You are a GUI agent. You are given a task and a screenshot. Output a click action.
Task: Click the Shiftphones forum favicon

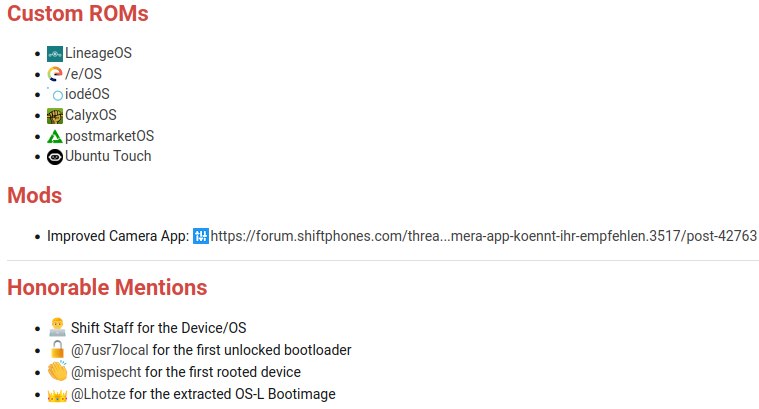(x=200, y=237)
